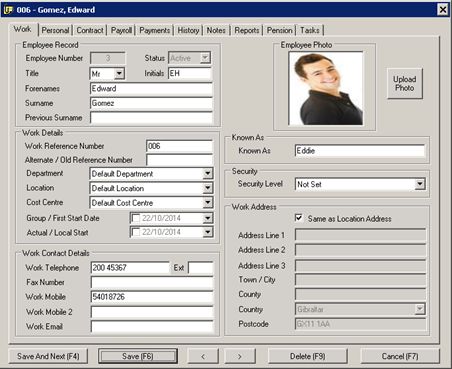The height and width of the screenshot is (369, 452).
Task: Uncheck Same as Location Address
Action: coord(299,218)
